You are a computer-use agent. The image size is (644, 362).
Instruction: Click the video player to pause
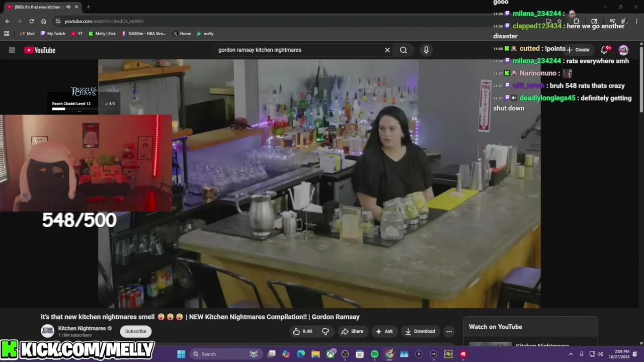[319, 184]
